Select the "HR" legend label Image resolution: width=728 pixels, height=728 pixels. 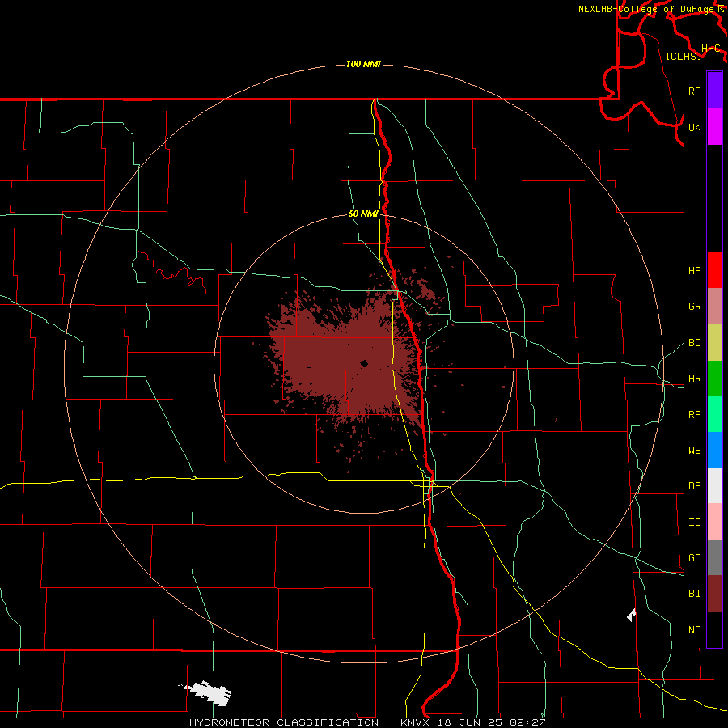coord(694,379)
